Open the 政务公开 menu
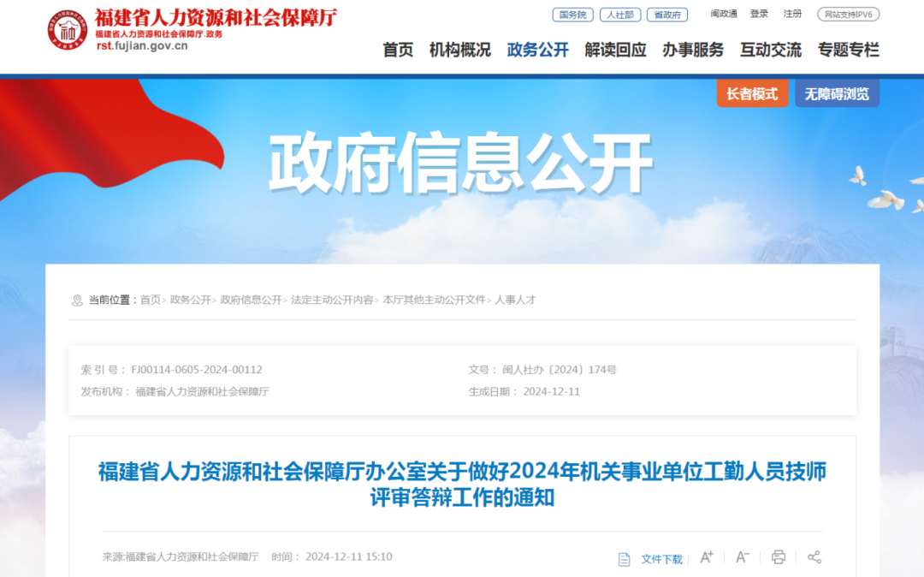 point(537,51)
